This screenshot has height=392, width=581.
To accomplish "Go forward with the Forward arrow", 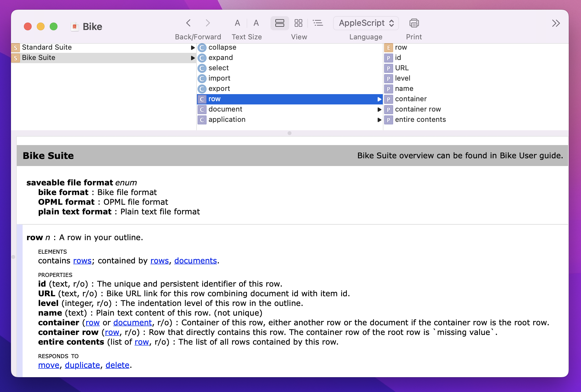I will 208,23.
